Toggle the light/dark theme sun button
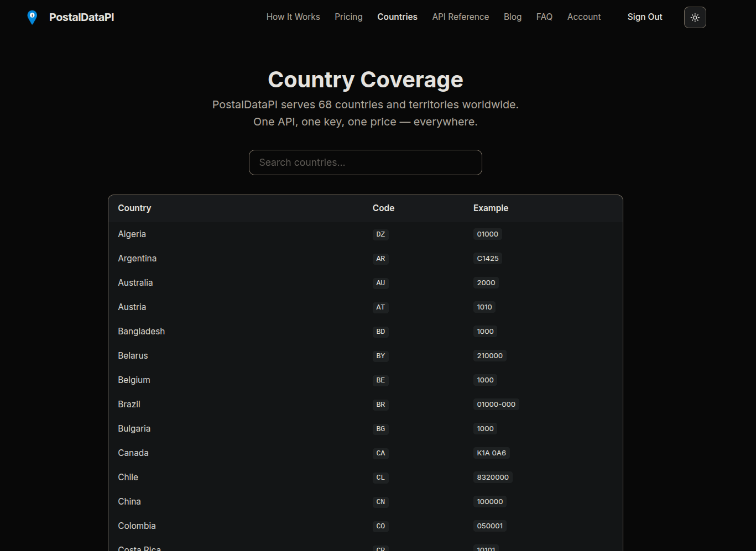The width and height of the screenshot is (756, 551). click(695, 17)
